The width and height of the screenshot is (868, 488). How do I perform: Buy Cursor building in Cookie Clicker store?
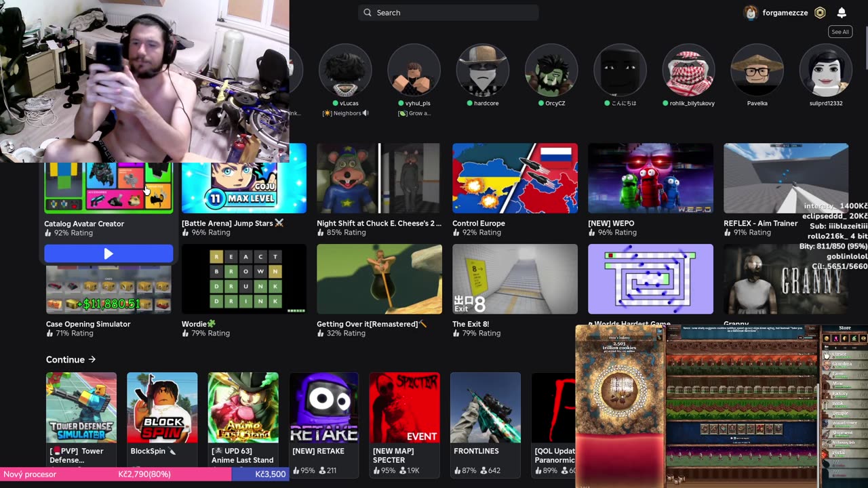pyautogui.click(x=845, y=354)
